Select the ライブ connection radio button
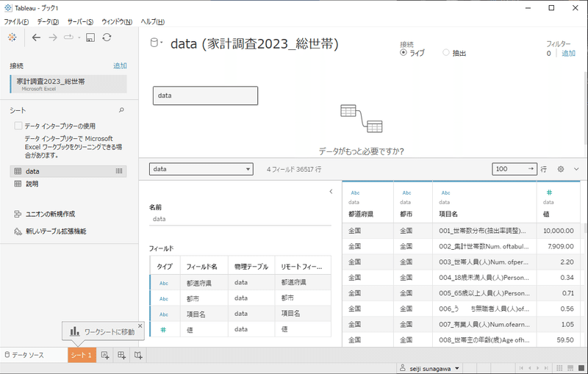 click(403, 52)
